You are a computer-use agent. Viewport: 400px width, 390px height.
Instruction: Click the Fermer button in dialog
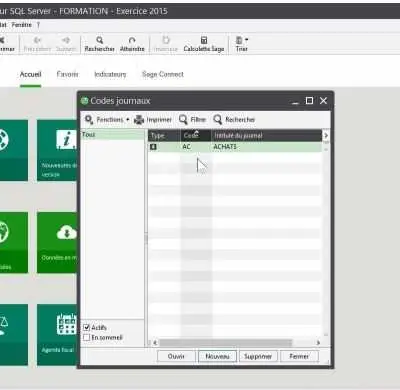(299, 356)
